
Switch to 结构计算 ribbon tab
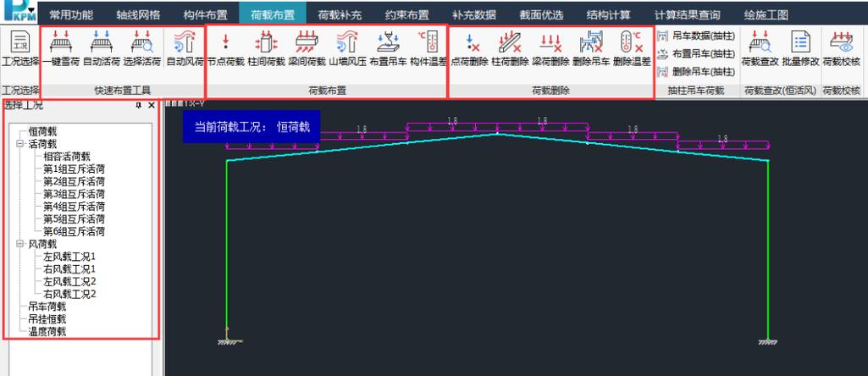click(608, 15)
